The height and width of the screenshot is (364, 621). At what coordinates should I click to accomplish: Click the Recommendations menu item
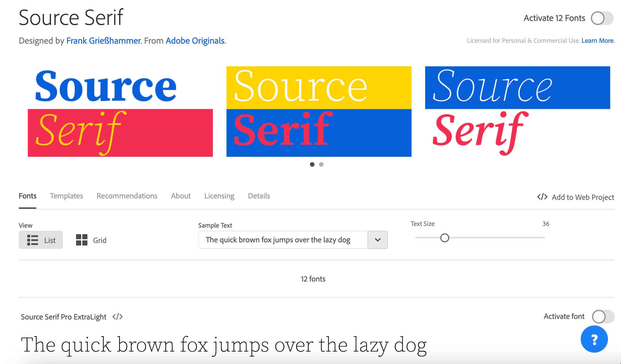click(x=127, y=195)
